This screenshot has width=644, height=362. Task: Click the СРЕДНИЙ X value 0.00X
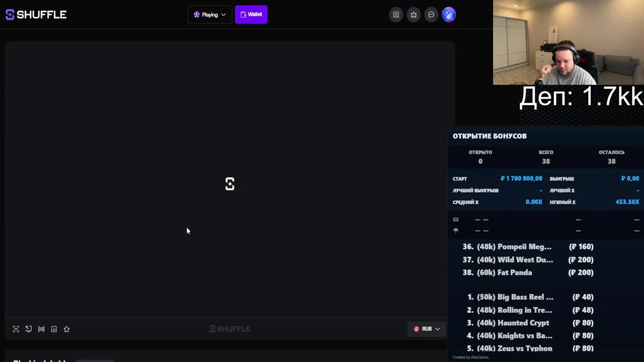(534, 202)
